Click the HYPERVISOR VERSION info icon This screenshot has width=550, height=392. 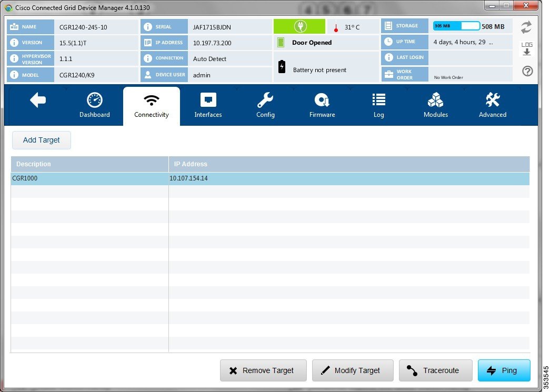14,58
